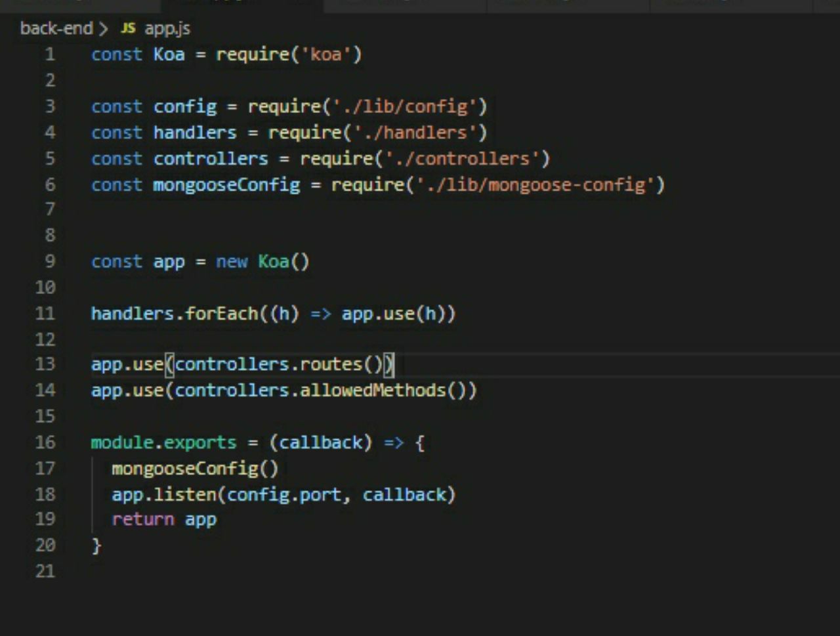Click the callback parameter on line 16
Viewport: 840px width, 636px height.
pyautogui.click(x=321, y=442)
